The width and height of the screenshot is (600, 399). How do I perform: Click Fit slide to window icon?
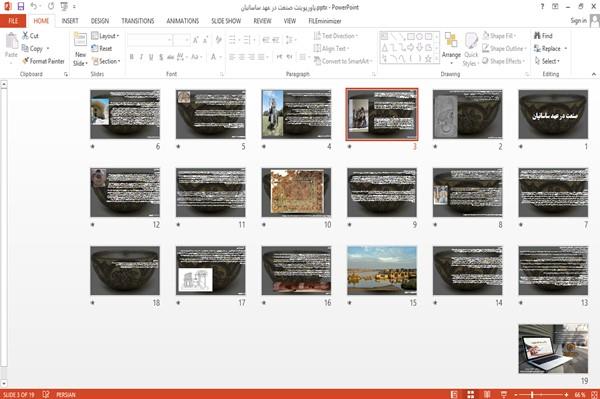[x=594, y=394]
